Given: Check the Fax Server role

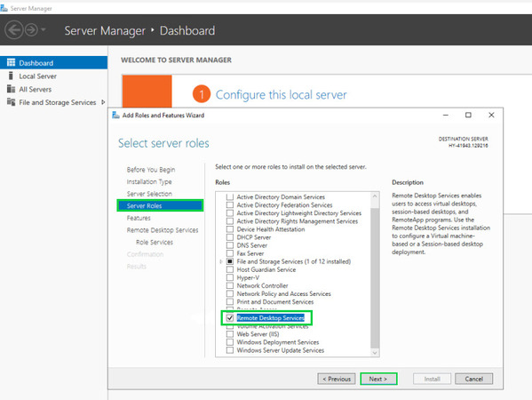Looking at the screenshot, I should (x=230, y=253).
